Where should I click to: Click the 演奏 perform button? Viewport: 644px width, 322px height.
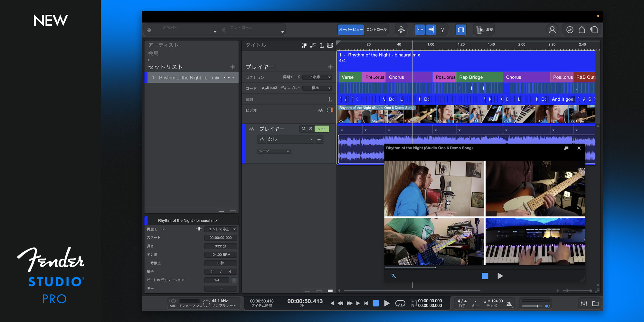click(485, 30)
